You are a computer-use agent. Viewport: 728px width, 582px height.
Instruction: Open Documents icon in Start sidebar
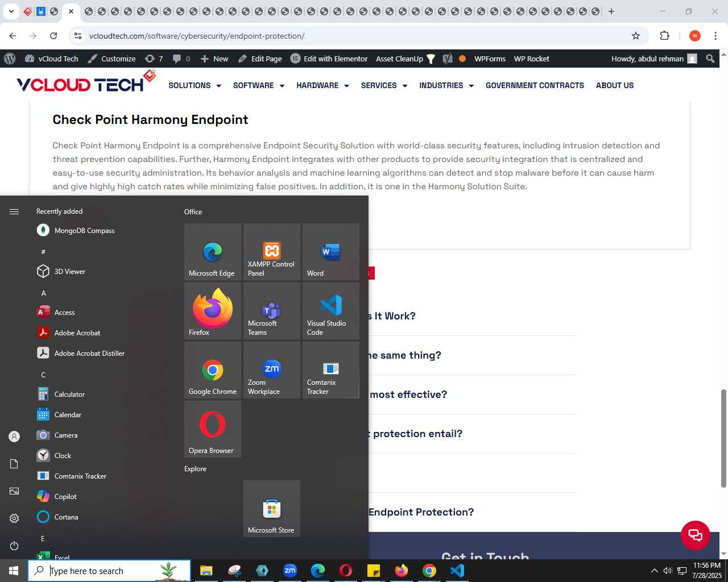coord(14,464)
